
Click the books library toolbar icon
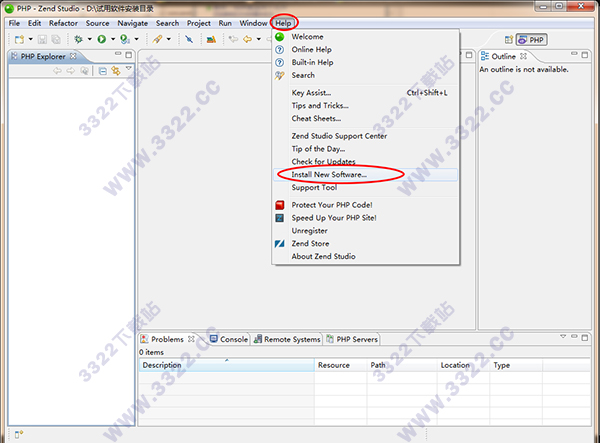pos(211,39)
